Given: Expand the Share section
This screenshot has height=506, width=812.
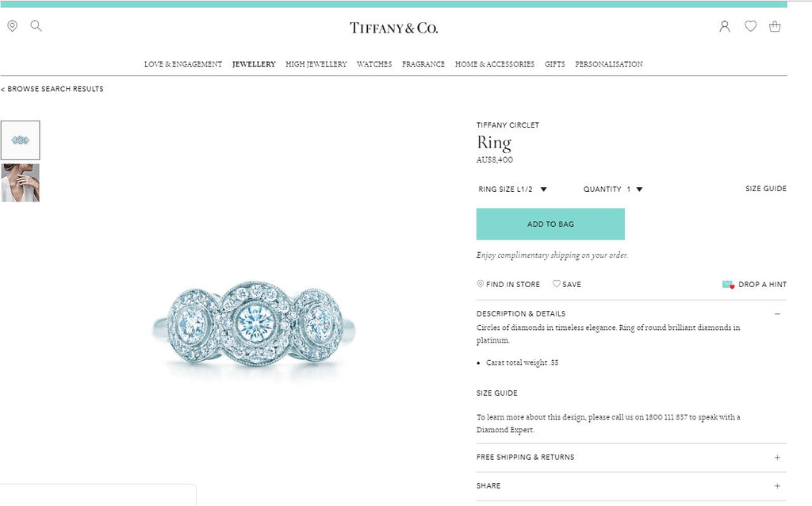Looking at the screenshot, I should tap(777, 486).
